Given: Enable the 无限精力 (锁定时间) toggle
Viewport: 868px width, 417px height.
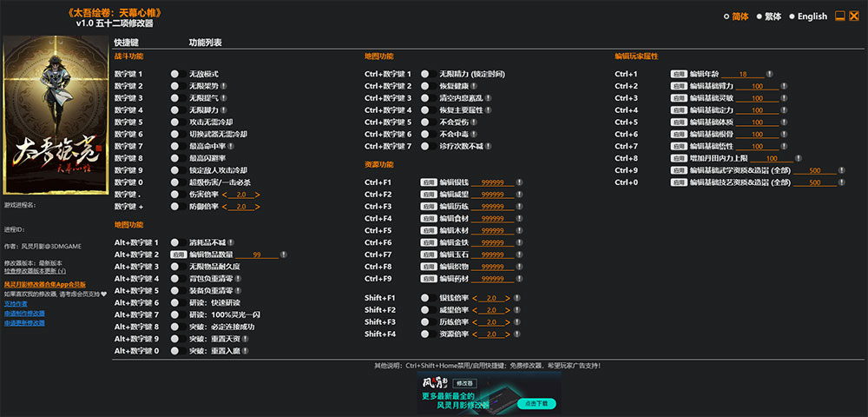Looking at the screenshot, I should (x=428, y=74).
